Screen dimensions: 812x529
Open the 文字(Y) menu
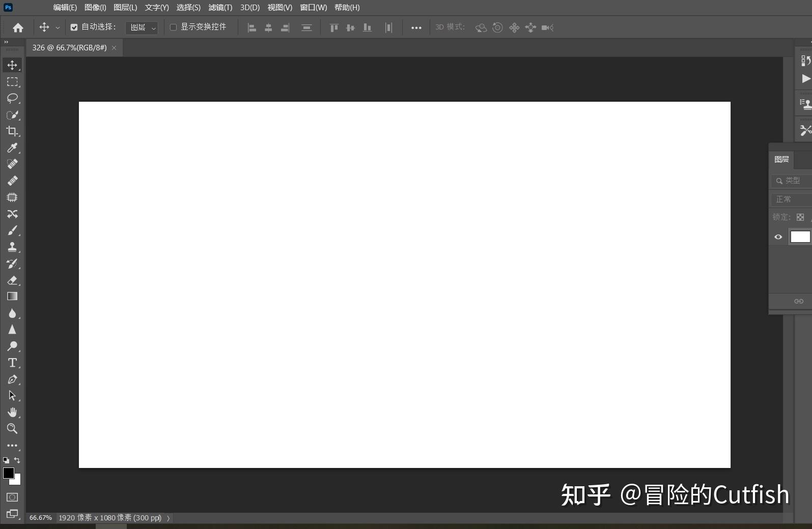(x=157, y=8)
